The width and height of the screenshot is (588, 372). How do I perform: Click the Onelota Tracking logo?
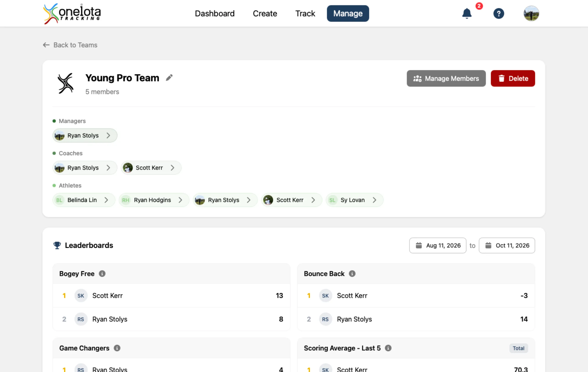click(72, 14)
